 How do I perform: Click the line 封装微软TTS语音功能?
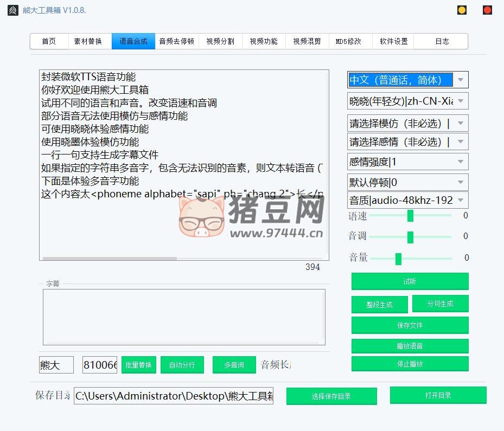coord(88,77)
